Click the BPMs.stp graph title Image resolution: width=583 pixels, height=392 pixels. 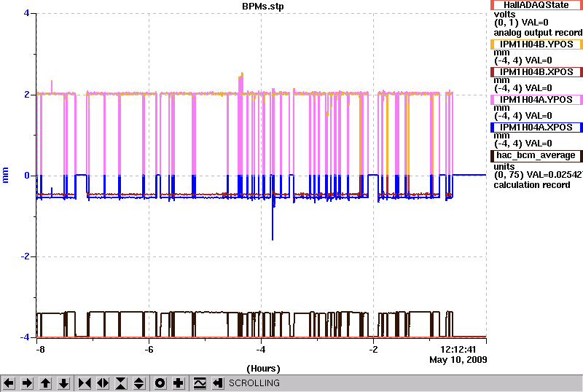(x=262, y=7)
